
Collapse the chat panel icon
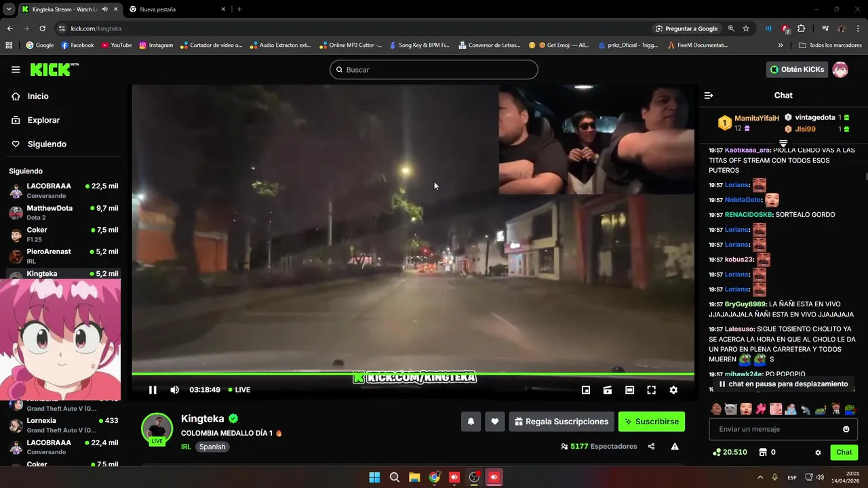point(709,96)
